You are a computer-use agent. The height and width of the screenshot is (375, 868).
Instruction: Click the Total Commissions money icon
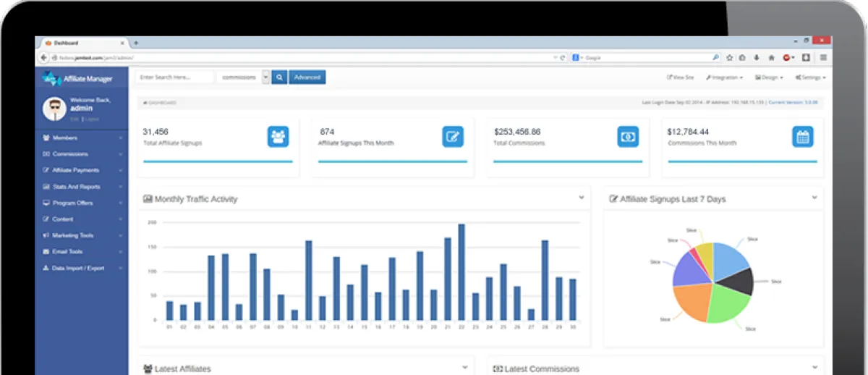tap(628, 136)
